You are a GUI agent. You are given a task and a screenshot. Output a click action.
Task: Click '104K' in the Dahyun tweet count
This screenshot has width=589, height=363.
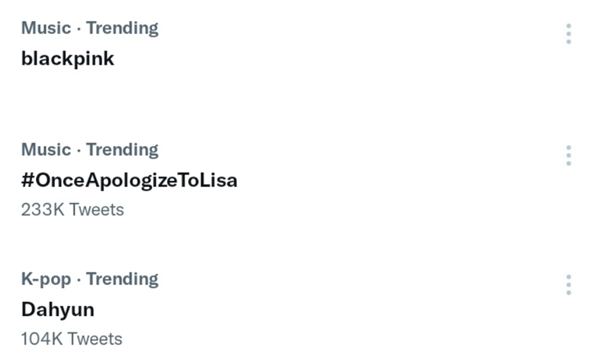click(x=42, y=339)
